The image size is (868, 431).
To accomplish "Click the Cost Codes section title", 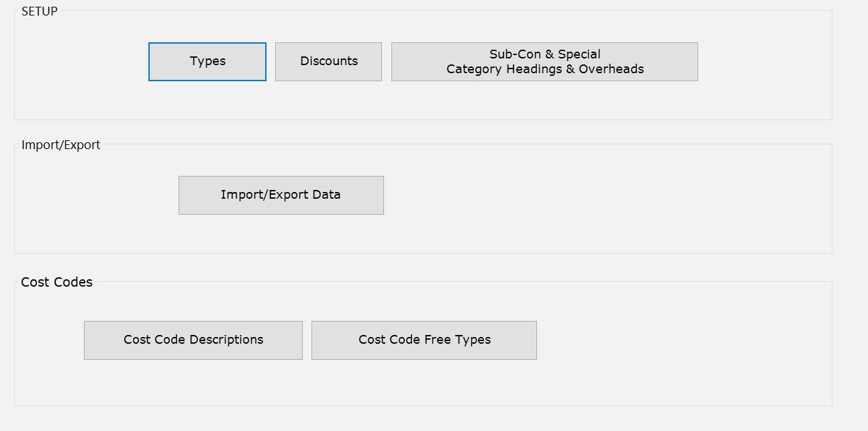I will pyautogui.click(x=56, y=282).
